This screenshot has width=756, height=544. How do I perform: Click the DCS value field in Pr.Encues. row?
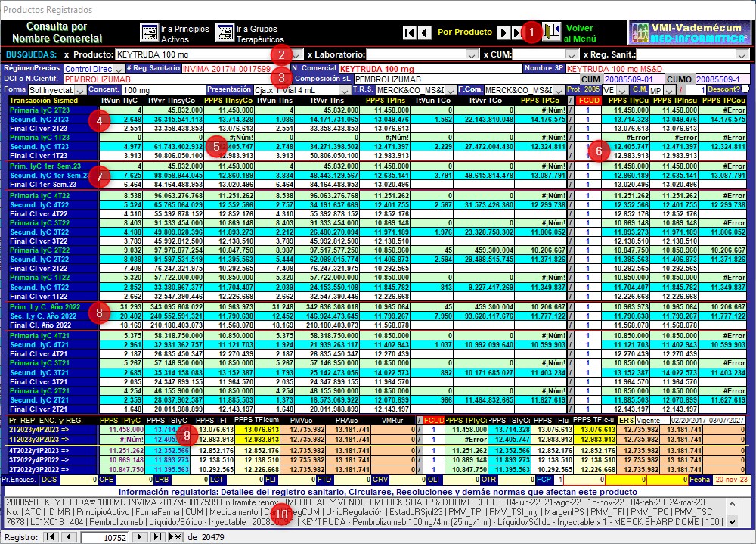pos(78,480)
